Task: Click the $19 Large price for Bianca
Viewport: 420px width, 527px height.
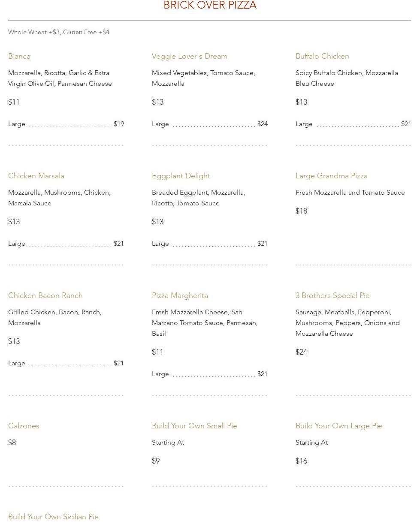Action: 119,124
